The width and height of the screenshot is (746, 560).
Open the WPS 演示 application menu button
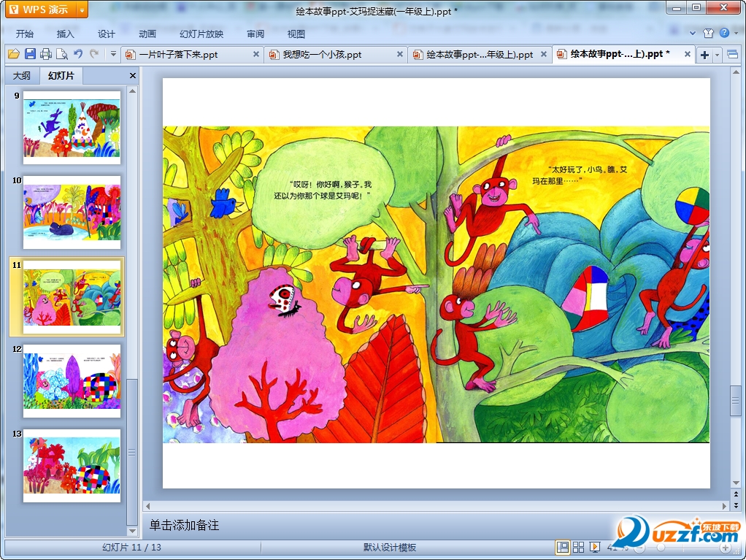[x=40, y=9]
